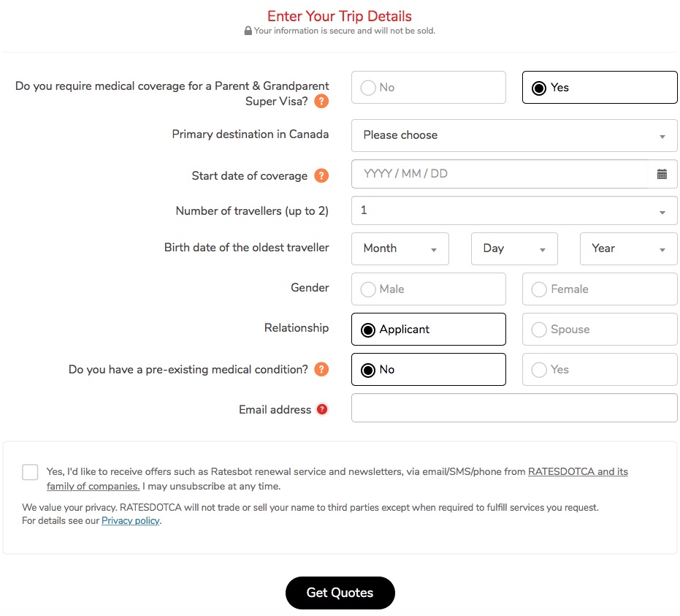Open the Super Visa help icon
680x616 pixels.
tap(321, 101)
